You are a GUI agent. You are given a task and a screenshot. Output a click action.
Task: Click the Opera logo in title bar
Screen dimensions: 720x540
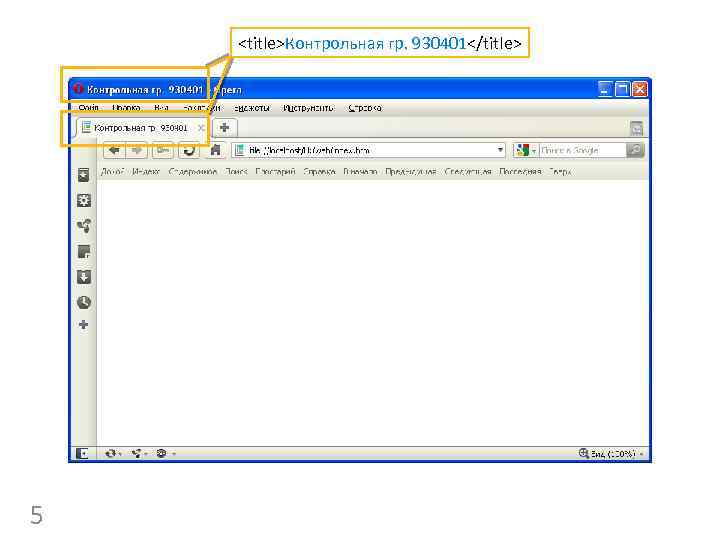(x=78, y=88)
